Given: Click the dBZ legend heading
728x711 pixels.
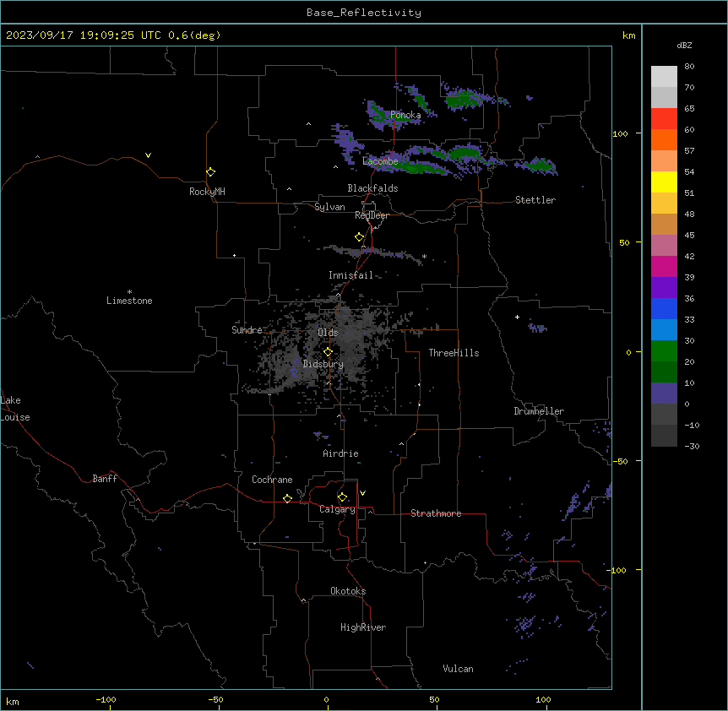Looking at the screenshot, I should coord(684,45).
